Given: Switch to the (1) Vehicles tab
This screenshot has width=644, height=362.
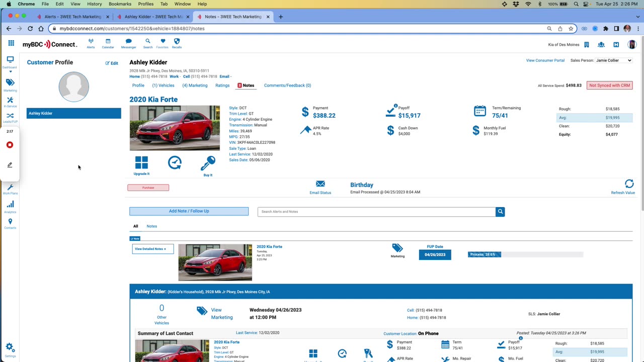Looking at the screenshot, I should (x=163, y=85).
